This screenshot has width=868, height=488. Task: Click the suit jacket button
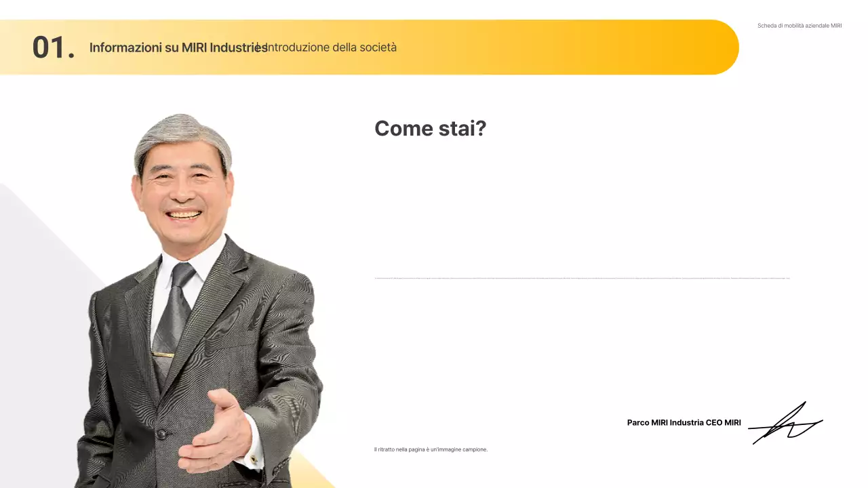tap(161, 434)
